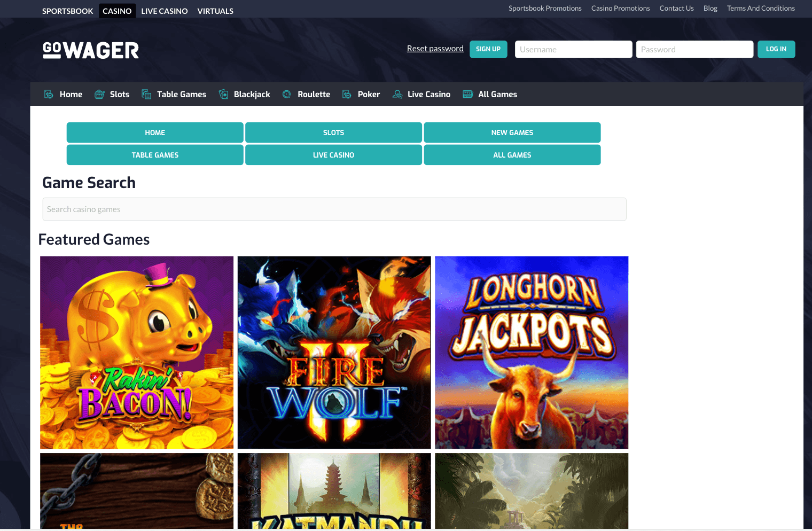
Task: Visit Casino Promotions
Action: 620,8
